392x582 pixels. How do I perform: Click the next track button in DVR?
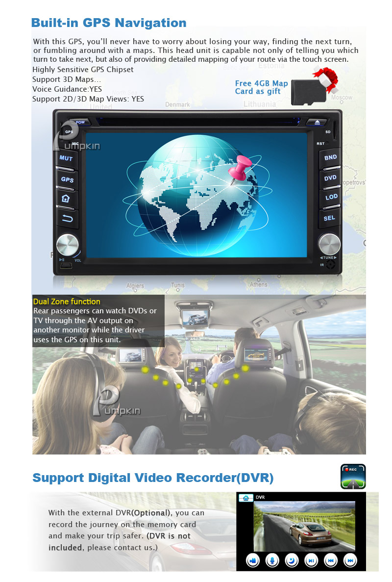pyautogui.click(x=350, y=560)
